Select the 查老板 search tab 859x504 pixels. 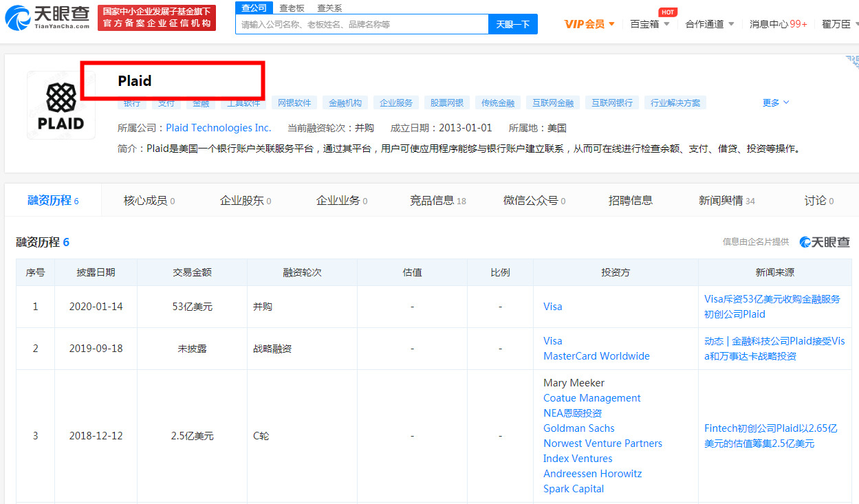pyautogui.click(x=292, y=8)
